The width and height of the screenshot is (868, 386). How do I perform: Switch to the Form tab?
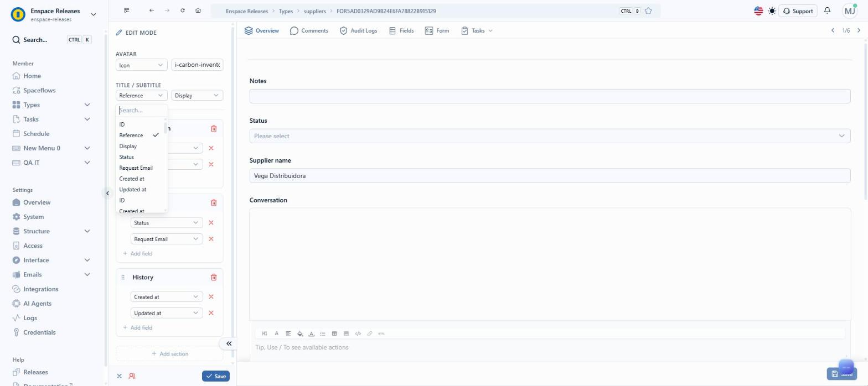point(437,31)
